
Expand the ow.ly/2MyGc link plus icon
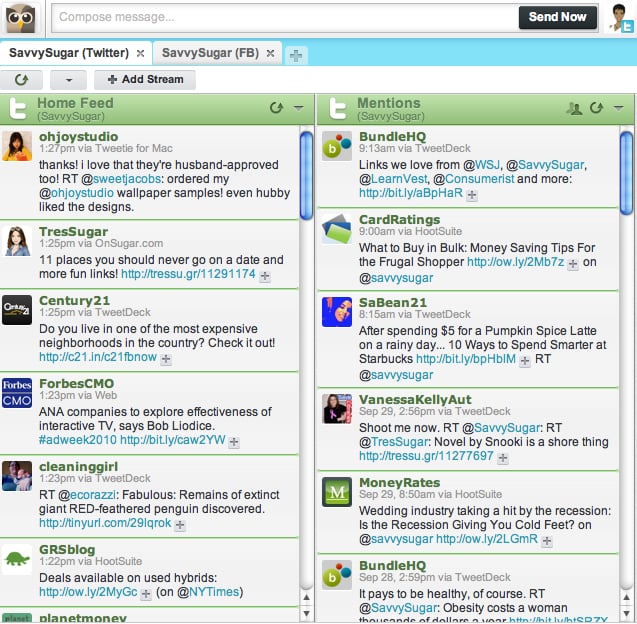pyautogui.click(x=145, y=594)
